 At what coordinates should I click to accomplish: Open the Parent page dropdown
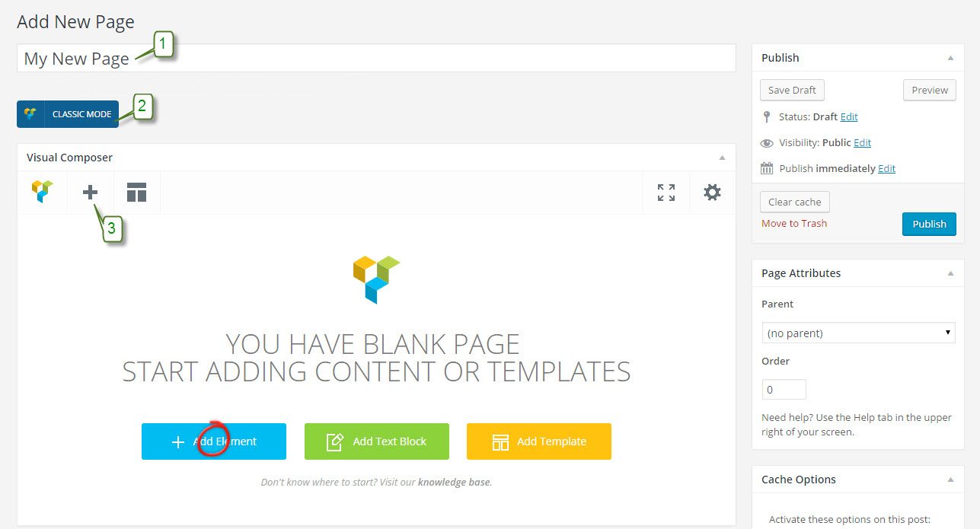[x=858, y=333]
